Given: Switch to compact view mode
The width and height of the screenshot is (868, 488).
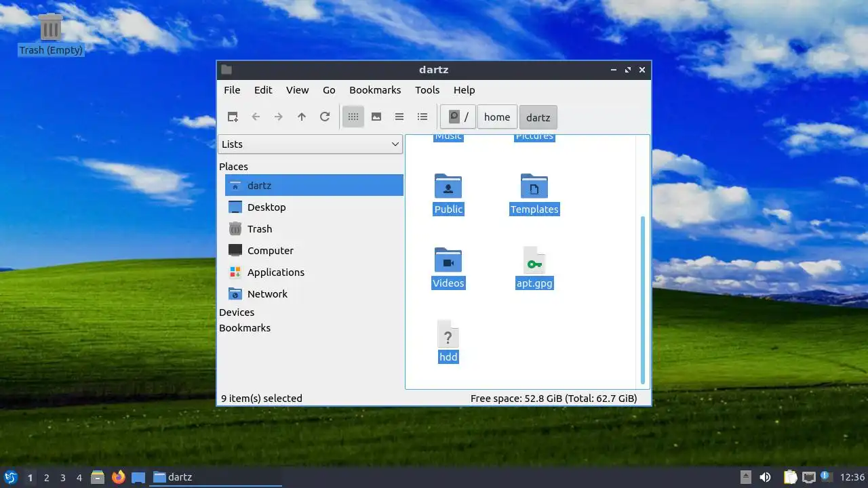Looking at the screenshot, I should 399,117.
